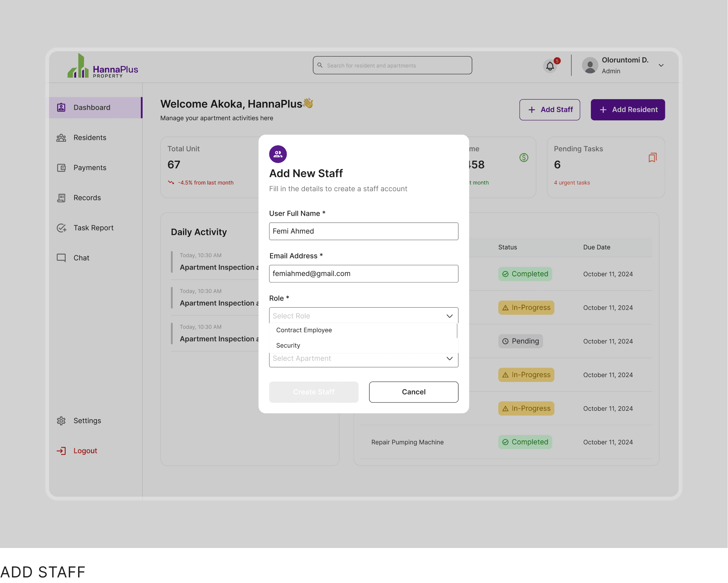Choose Security role option
This screenshot has width=728, height=583.
(x=288, y=345)
